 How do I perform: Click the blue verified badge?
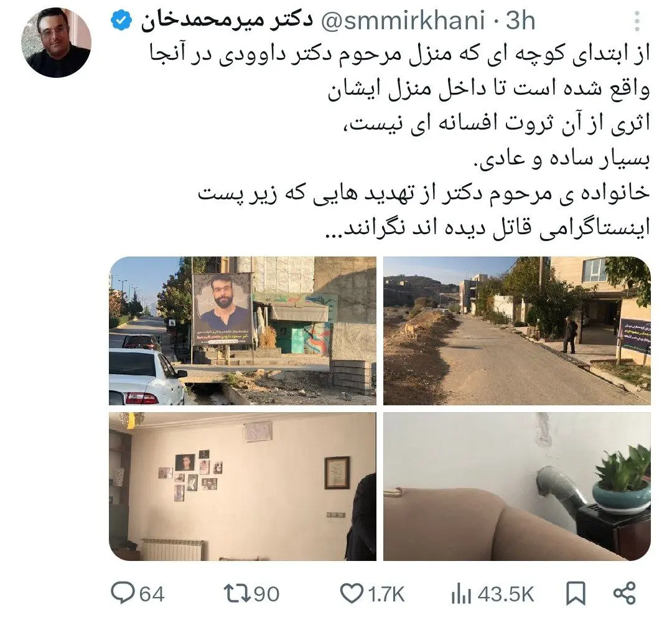point(122,21)
